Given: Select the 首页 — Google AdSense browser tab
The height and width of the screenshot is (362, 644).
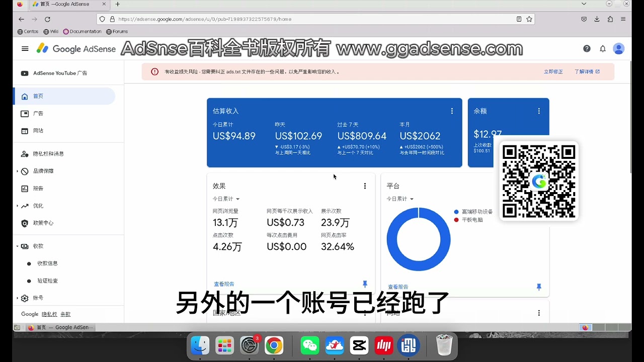Looking at the screenshot, I should tap(69, 4).
